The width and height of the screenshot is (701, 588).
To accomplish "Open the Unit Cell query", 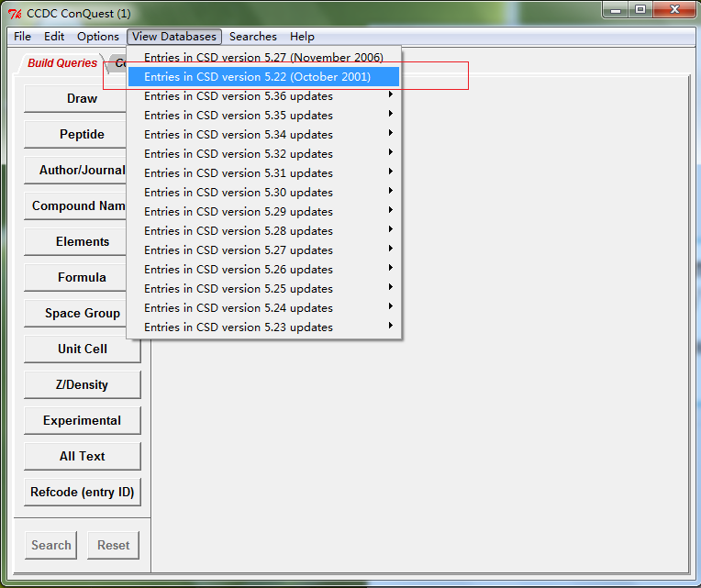I will click(83, 349).
